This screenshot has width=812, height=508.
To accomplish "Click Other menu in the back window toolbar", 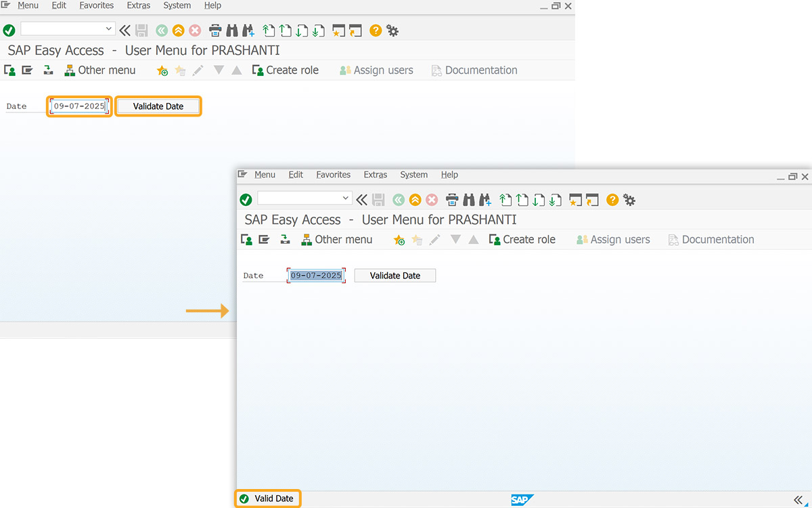I will point(99,70).
